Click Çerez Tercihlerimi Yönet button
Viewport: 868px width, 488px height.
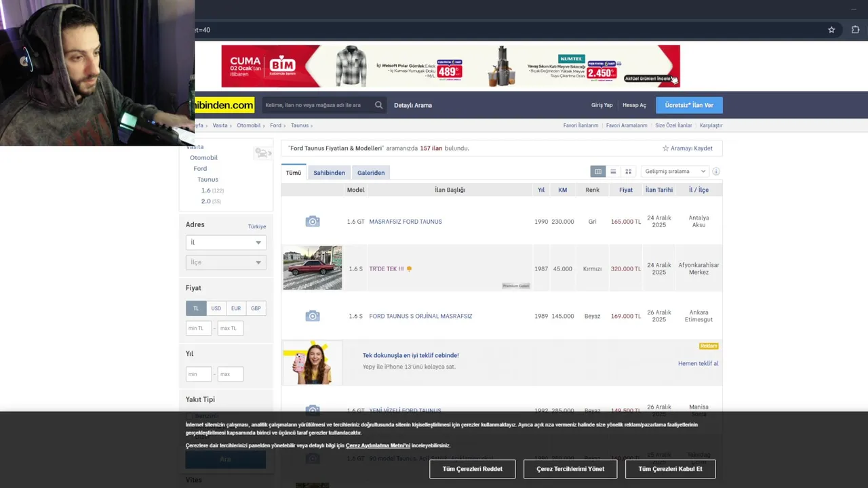pos(570,469)
